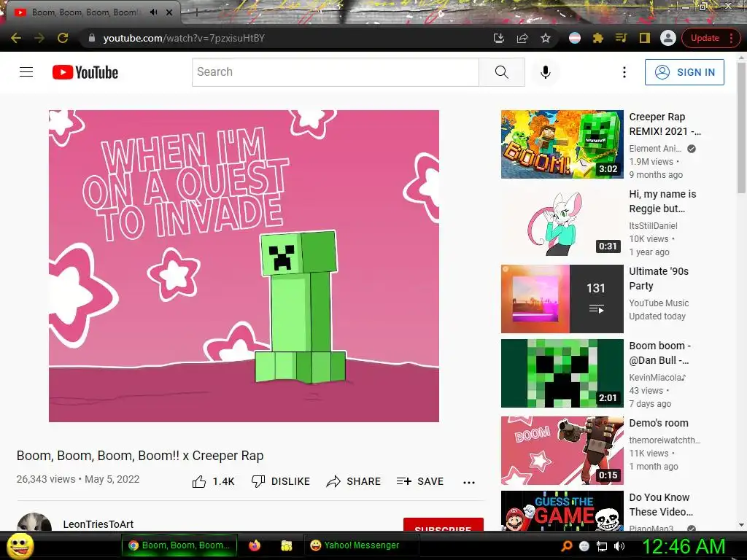Open 'Hi, my name is Reggie but...' title
This screenshot has height=560, width=747.
(662, 201)
